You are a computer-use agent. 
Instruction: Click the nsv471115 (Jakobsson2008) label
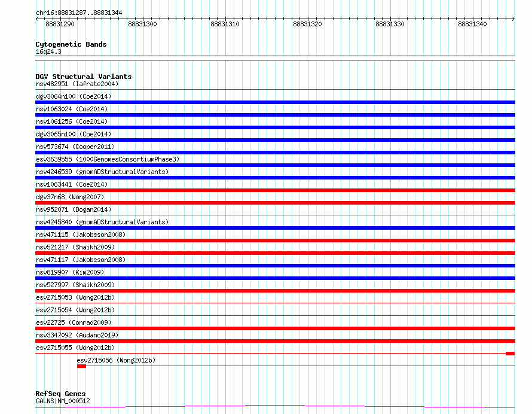click(x=81, y=235)
